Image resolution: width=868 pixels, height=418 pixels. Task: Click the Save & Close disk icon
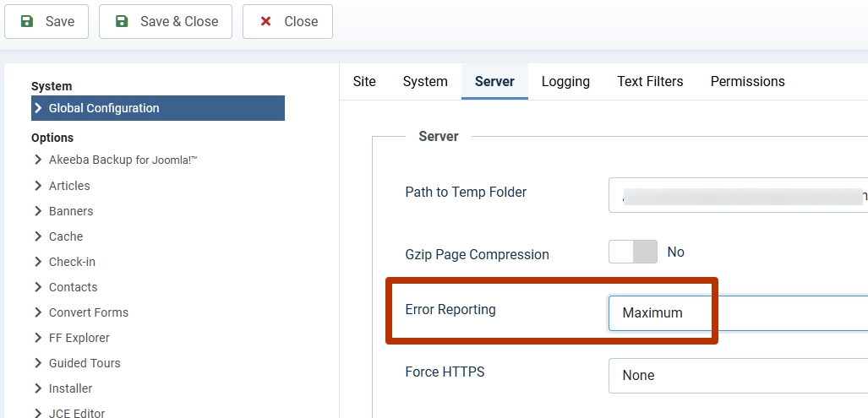click(122, 21)
